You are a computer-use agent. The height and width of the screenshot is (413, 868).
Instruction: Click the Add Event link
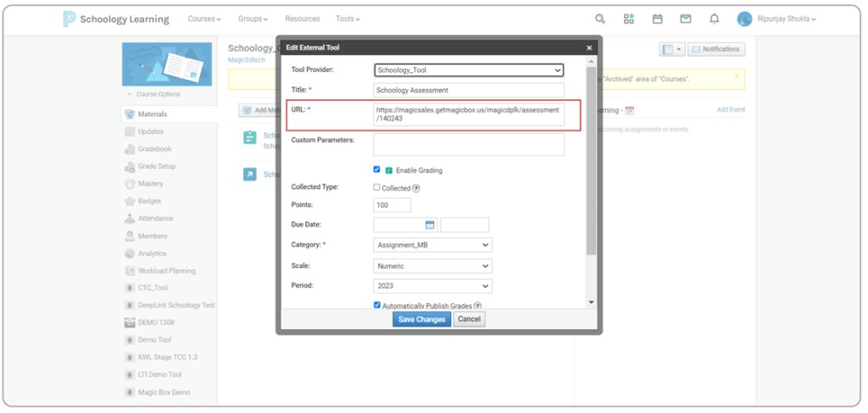click(731, 109)
